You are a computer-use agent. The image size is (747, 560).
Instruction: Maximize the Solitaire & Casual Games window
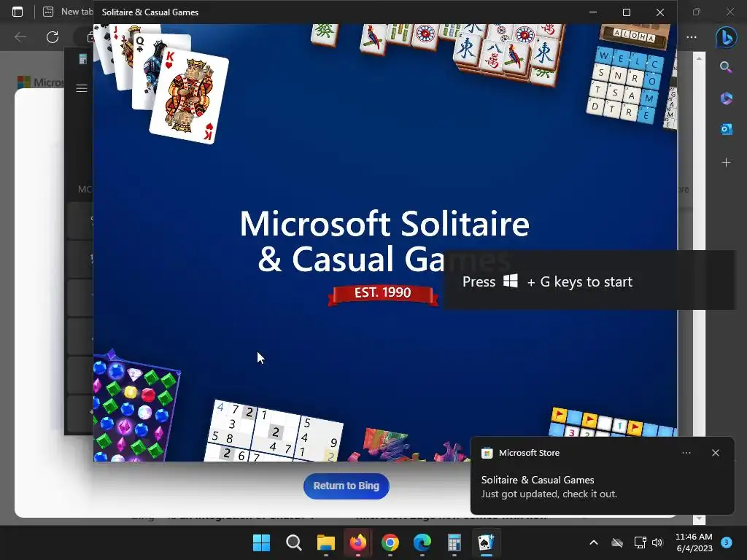click(627, 12)
